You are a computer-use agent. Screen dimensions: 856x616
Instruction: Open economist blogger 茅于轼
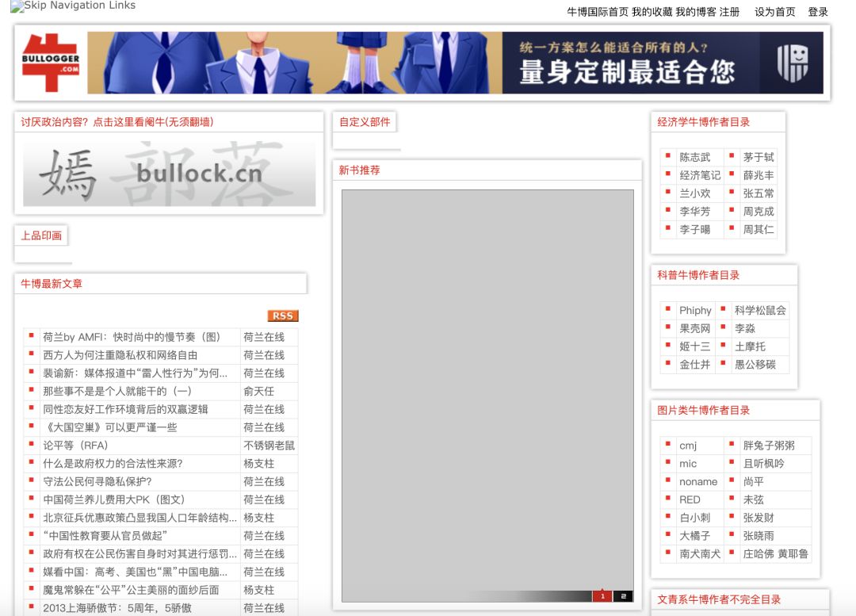click(759, 157)
